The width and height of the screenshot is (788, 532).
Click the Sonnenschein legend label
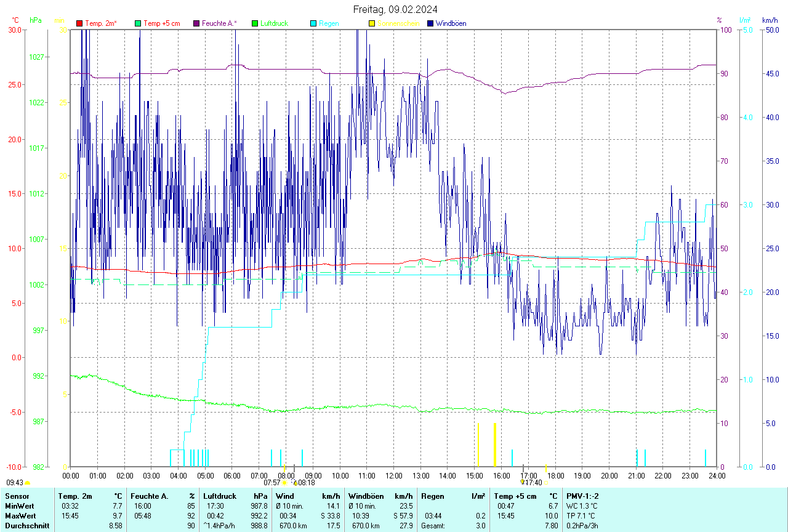click(398, 23)
